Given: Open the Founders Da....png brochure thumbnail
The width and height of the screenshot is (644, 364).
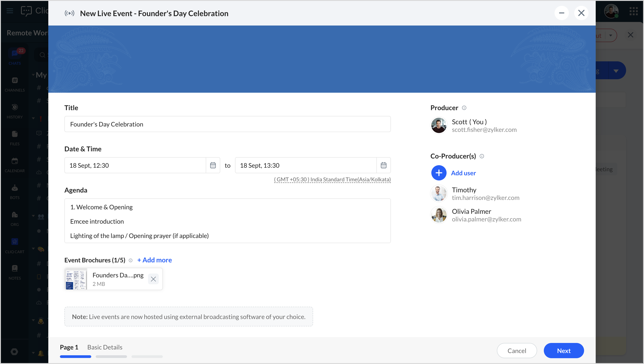Looking at the screenshot, I should (x=76, y=279).
